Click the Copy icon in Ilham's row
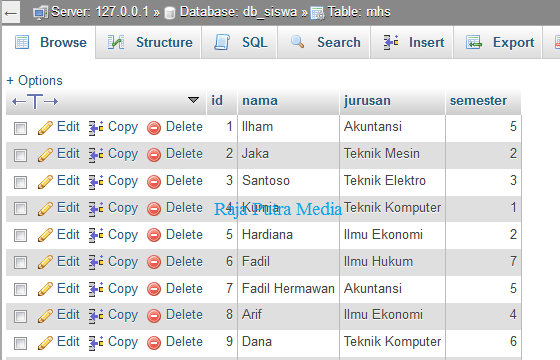This screenshot has height=360, width=560. (96, 128)
